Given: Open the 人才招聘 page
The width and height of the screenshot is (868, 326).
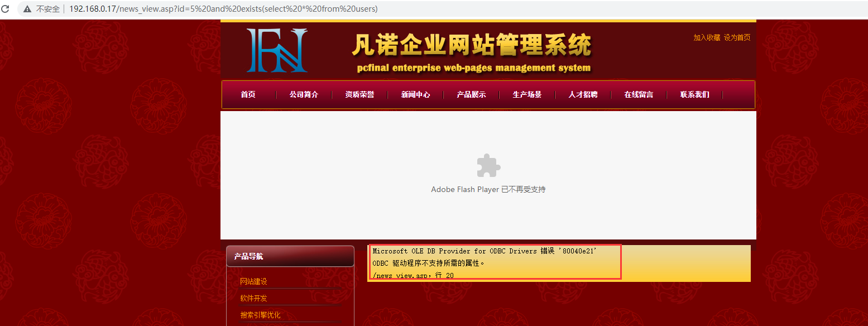Looking at the screenshot, I should click(x=583, y=94).
